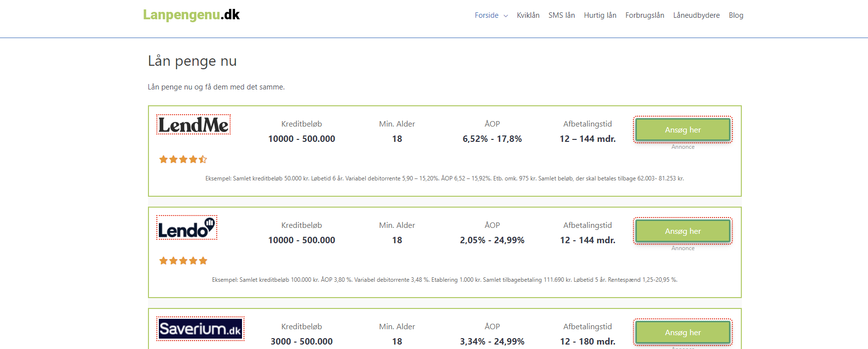Viewport: 868px width, 349px height.
Task: Navigate to Hurtig lån
Action: pyautogui.click(x=600, y=15)
